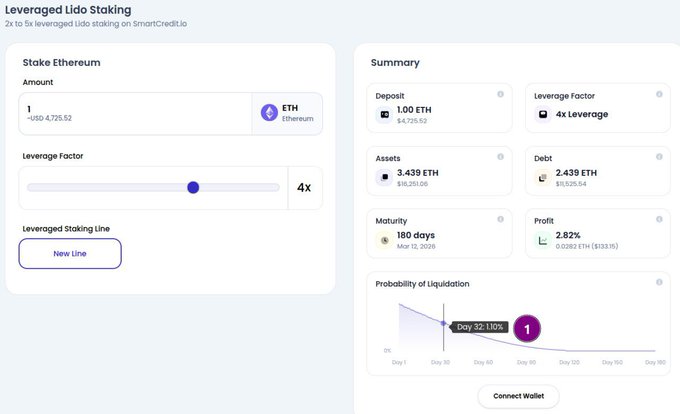Click the Debt icon beside 2.439 ETH
Viewport: 680px width, 414px height.
543,177
